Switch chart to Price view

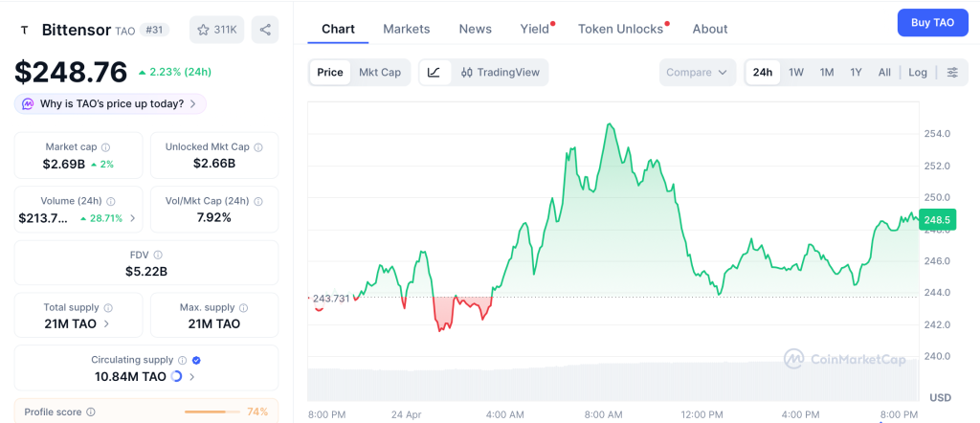coord(330,73)
